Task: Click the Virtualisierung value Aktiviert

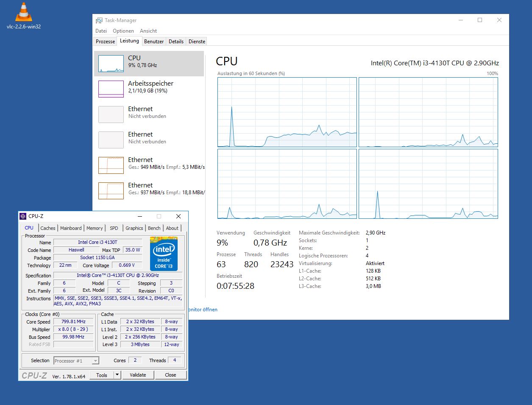Action: (375, 263)
